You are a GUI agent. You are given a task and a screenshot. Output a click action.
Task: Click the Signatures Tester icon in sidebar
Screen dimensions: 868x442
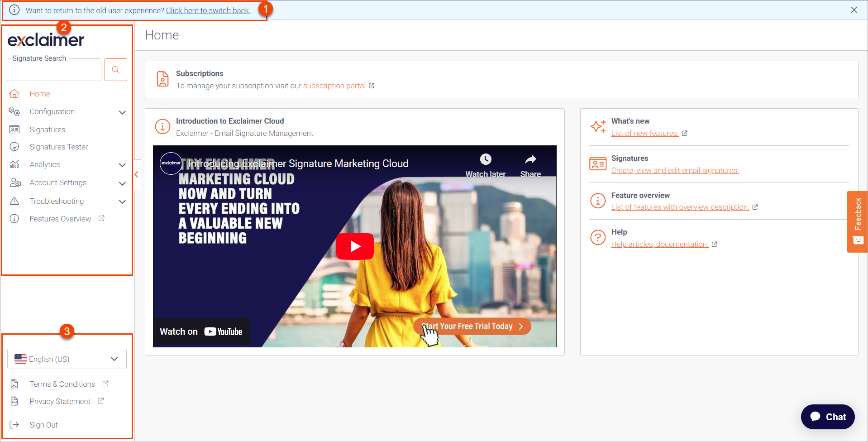(14, 147)
